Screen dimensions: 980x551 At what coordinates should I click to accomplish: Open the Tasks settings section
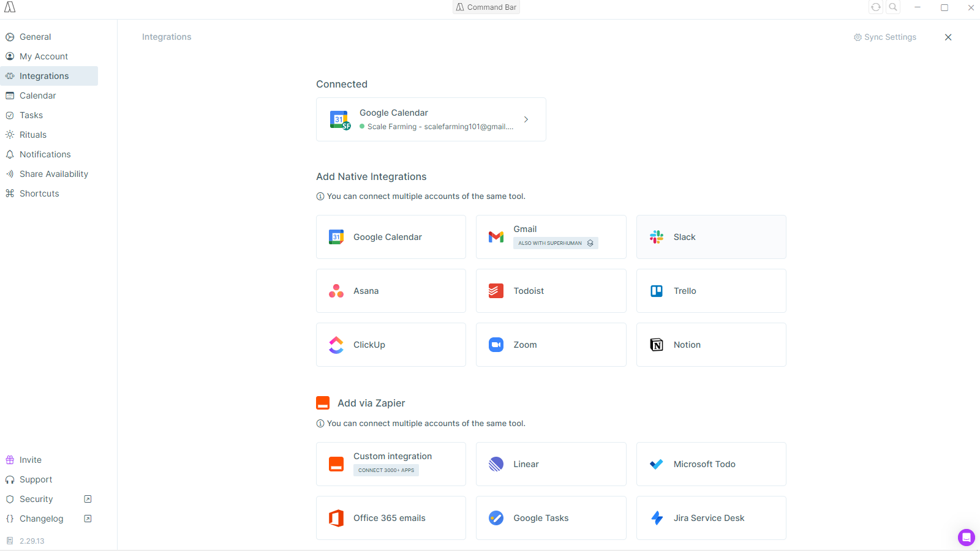click(x=49, y=115)
